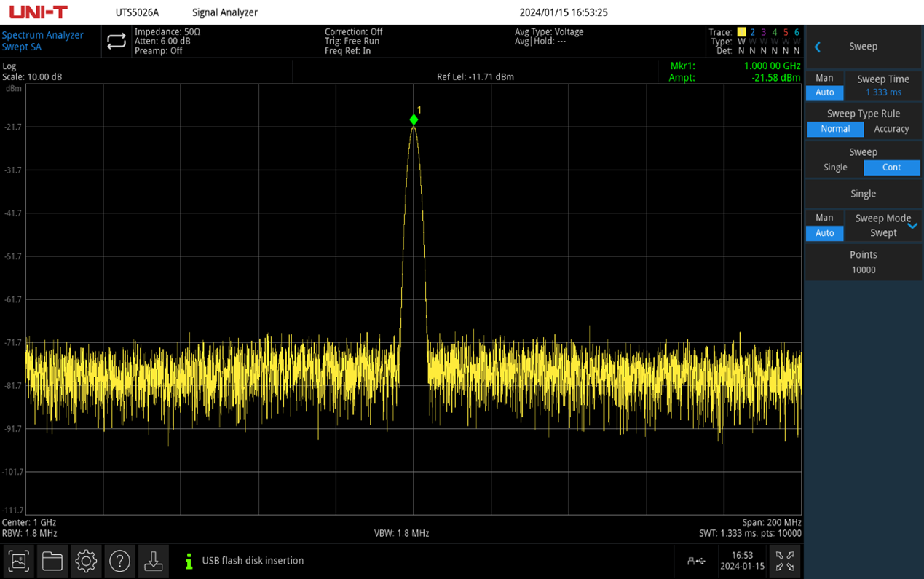Toggle full screen with expand arrows icon

coord(785,561)
